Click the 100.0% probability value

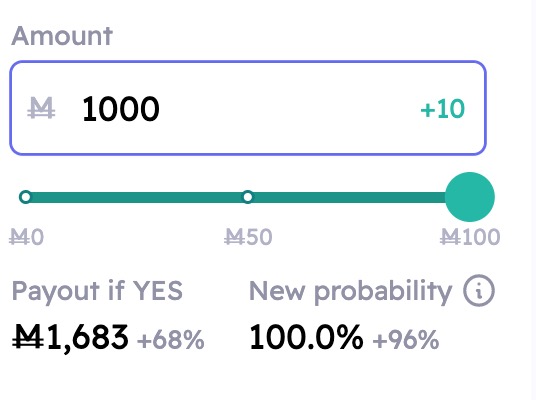click(306, 338)
